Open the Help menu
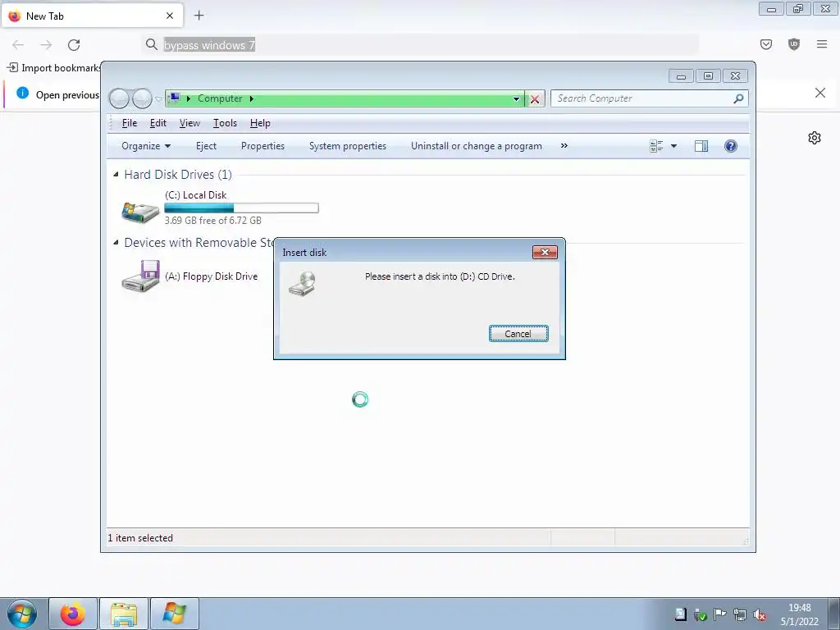Screen dimensions: 840x630 click(260, 123)
